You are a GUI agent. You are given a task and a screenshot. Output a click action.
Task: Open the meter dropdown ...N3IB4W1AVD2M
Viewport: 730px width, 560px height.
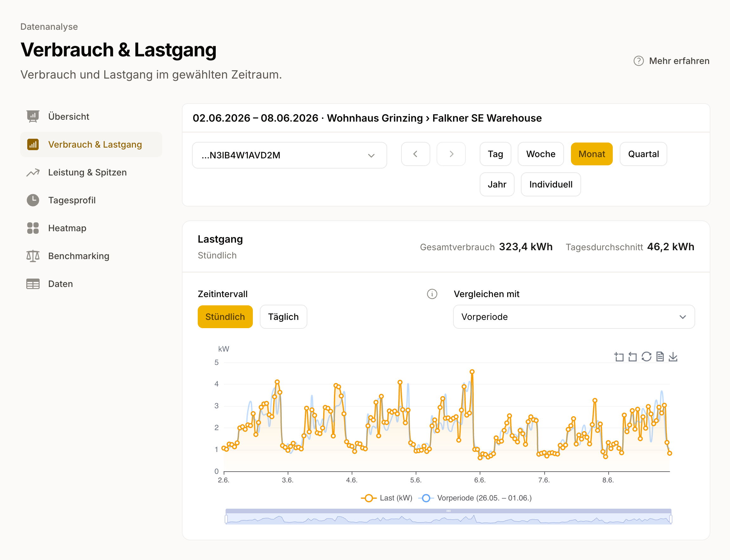pos(290,155)
